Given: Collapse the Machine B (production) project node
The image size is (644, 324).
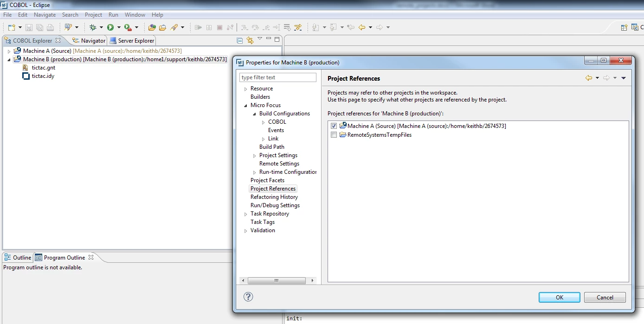Looking at the screenshot, I should (x=9, y=59).
